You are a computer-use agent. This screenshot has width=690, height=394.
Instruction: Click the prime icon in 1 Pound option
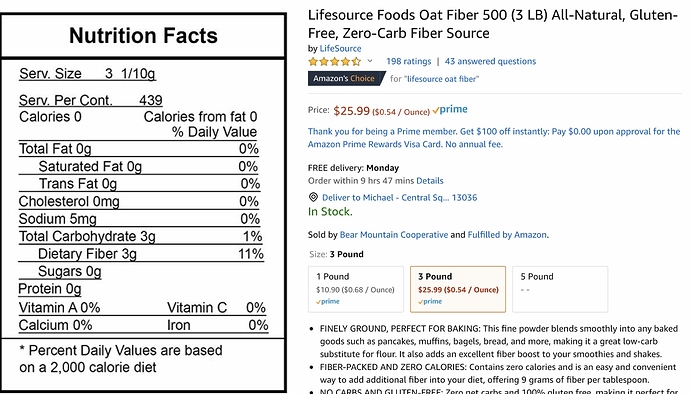pos(328,302)
